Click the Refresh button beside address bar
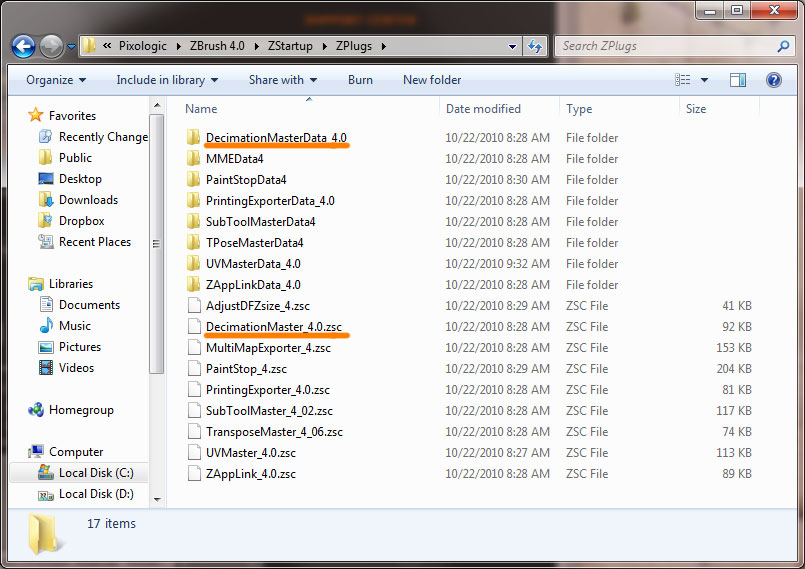The height and width of the screenshot is (569, 805). point(535,46)
